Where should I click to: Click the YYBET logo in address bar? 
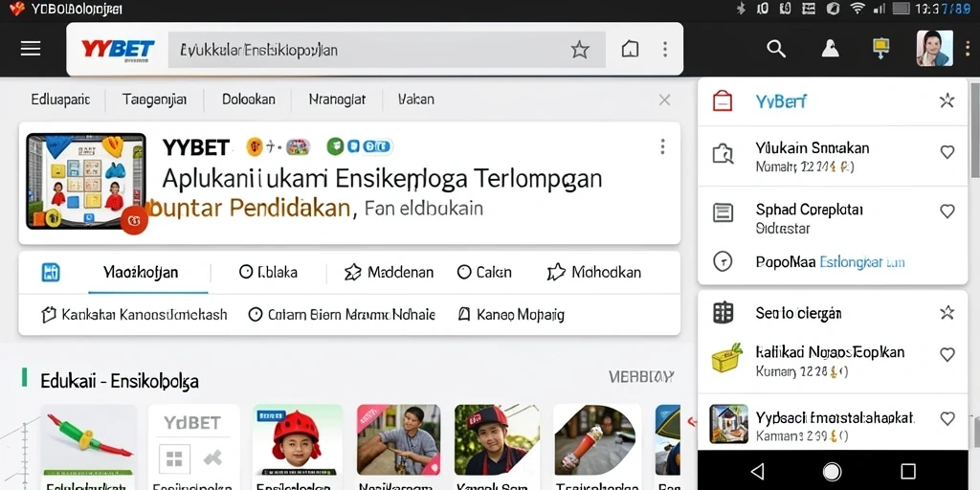tap(118, 50)
